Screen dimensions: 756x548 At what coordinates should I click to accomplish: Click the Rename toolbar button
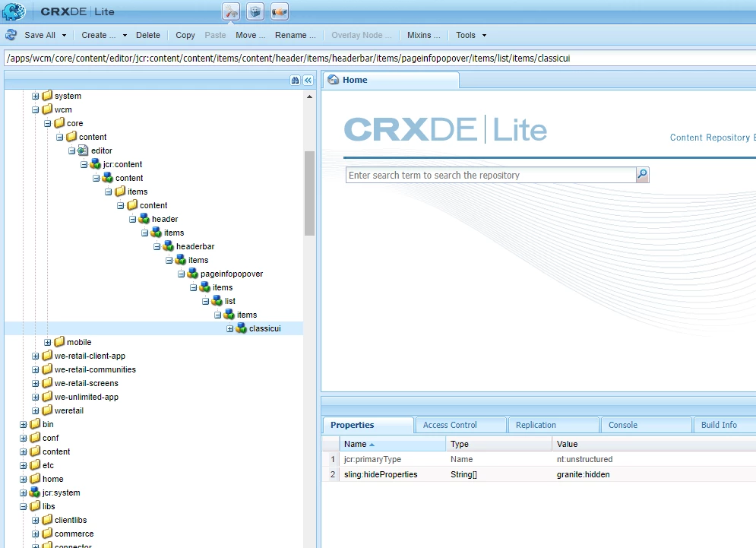[x=295, y=35]
